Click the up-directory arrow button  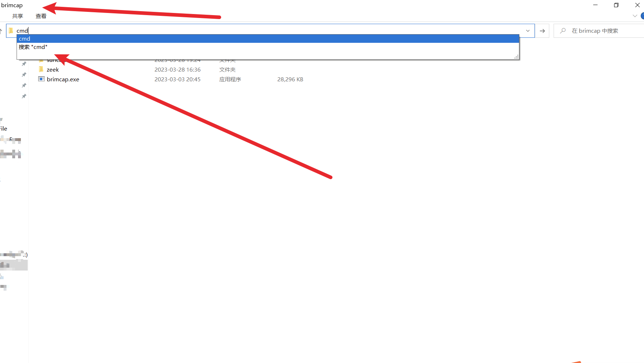(1, 31)
